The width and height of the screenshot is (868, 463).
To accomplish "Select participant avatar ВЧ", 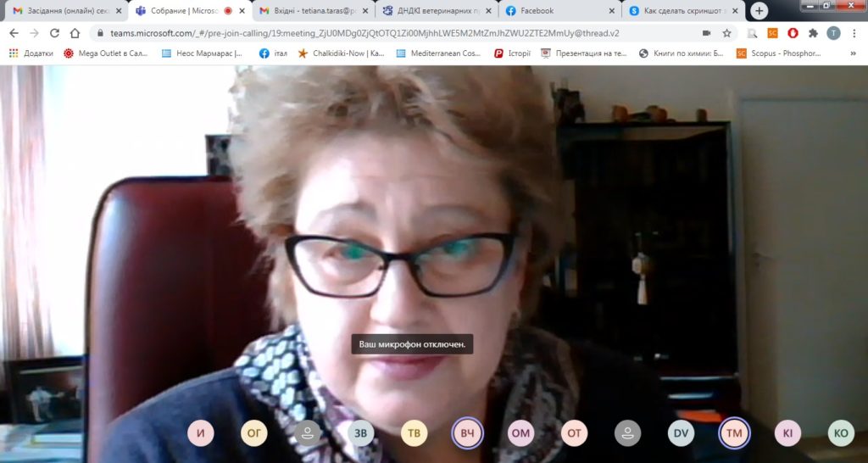I will (x=468, y=433).
